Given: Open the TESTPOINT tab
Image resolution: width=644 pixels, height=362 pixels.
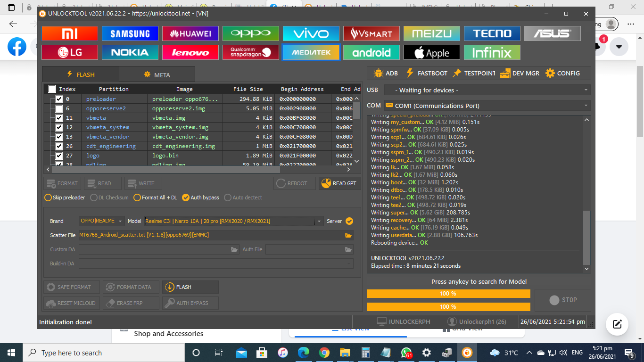Looking at the screenshot, I should point(474,73).
